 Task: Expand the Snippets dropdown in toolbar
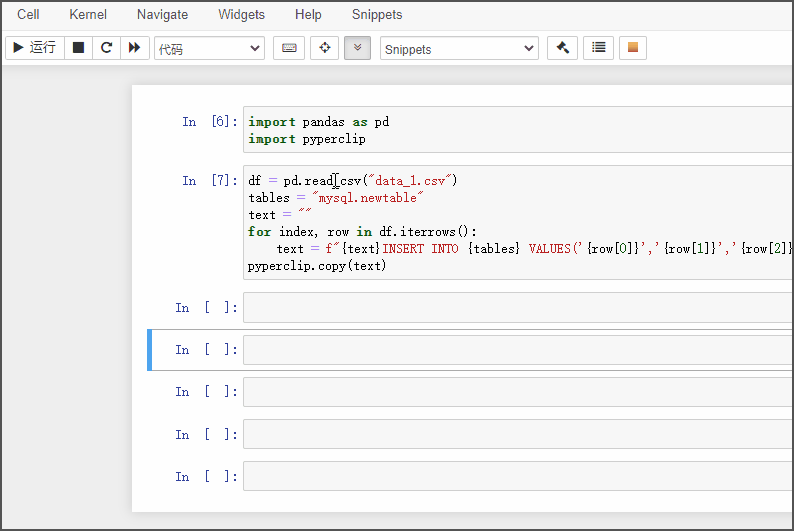tap(459, 49)
